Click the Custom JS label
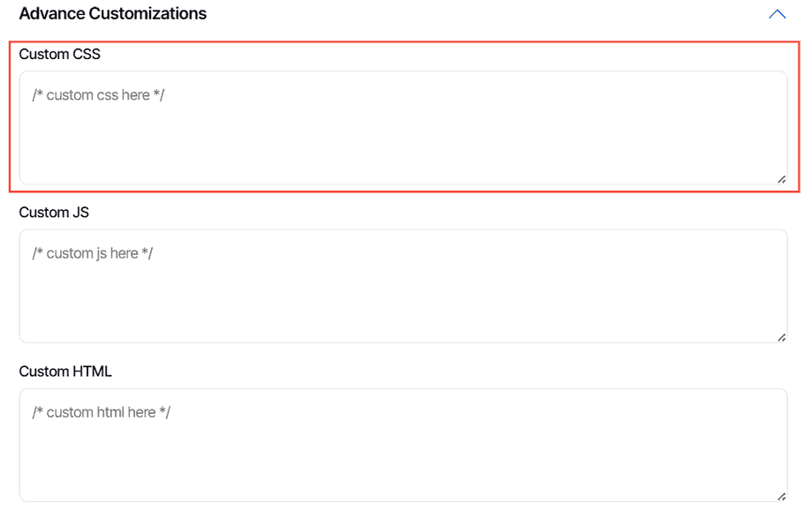Image resolution: width=812 pixels, height=518 pixels. coord(54,213)
